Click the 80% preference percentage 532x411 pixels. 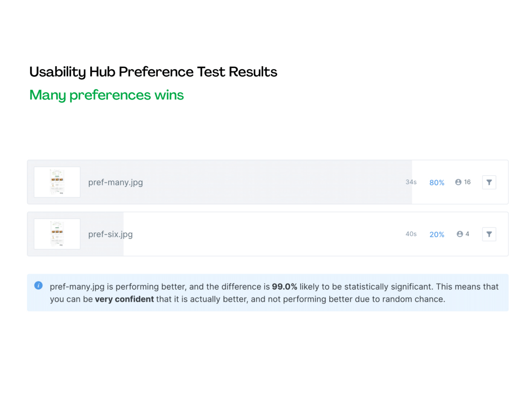tap(437, 182)
